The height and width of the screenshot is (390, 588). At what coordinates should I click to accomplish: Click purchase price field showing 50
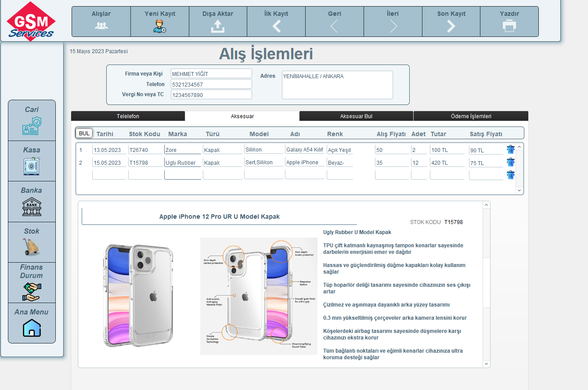pyautogui.click(x=392, y=150)
